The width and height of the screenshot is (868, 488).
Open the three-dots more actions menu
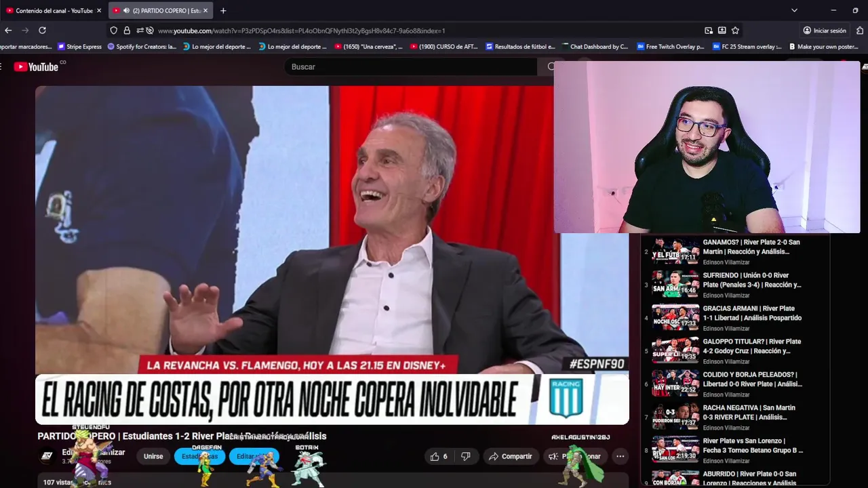[620, 456]
